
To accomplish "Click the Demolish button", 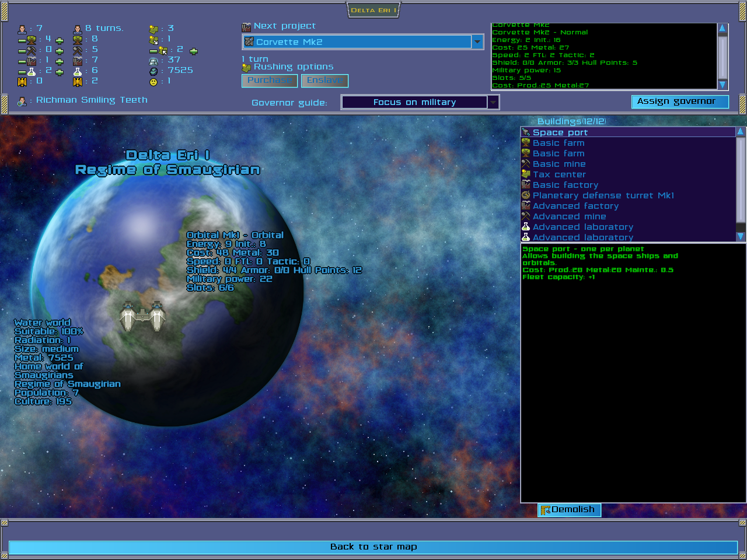I will [569, 510].
